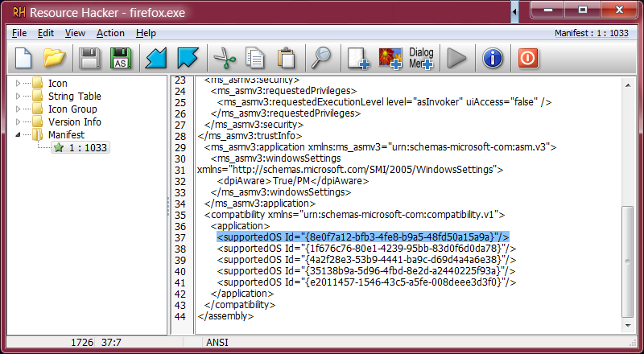Click the dpiAware True/PM line
The width and height of the screenshot is (644, 354).
(x=293, y=181)
